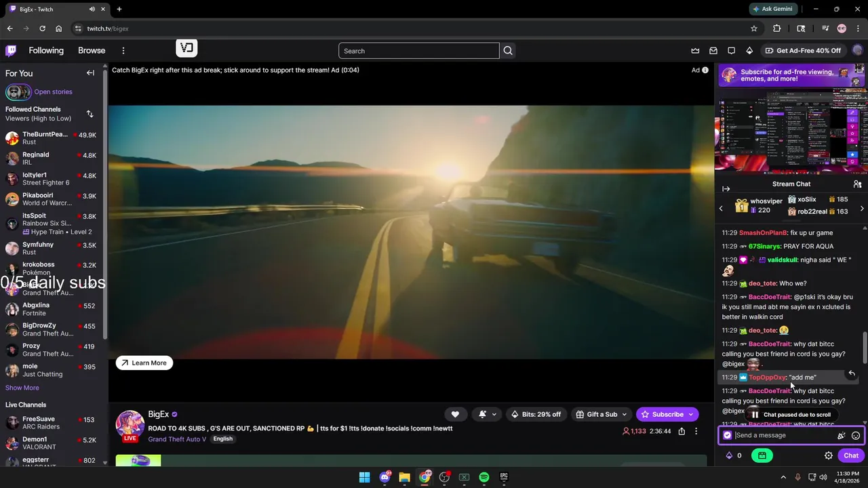Click the Chat send button

[x=851, y=455]
